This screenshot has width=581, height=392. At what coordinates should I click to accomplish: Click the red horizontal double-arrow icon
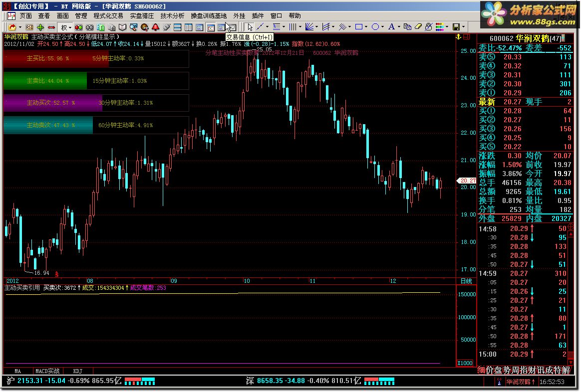pyautogui.click(x=51, y=27)
